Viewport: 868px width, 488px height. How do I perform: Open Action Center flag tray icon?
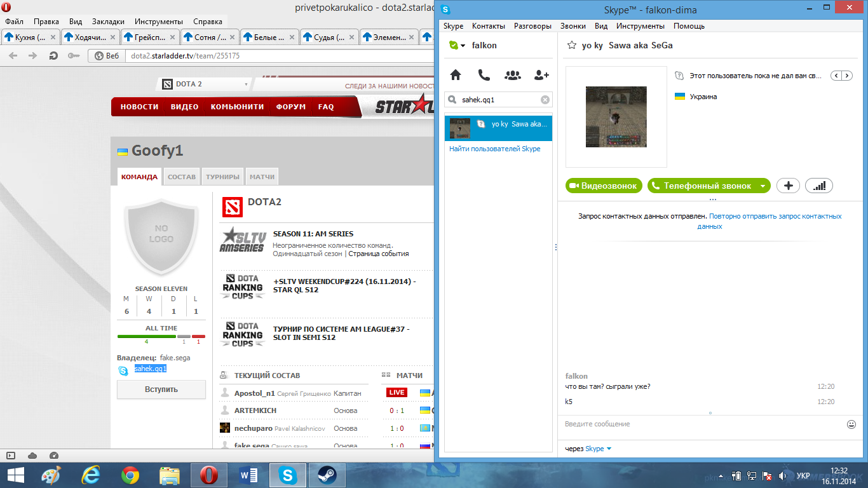[768, 475]
